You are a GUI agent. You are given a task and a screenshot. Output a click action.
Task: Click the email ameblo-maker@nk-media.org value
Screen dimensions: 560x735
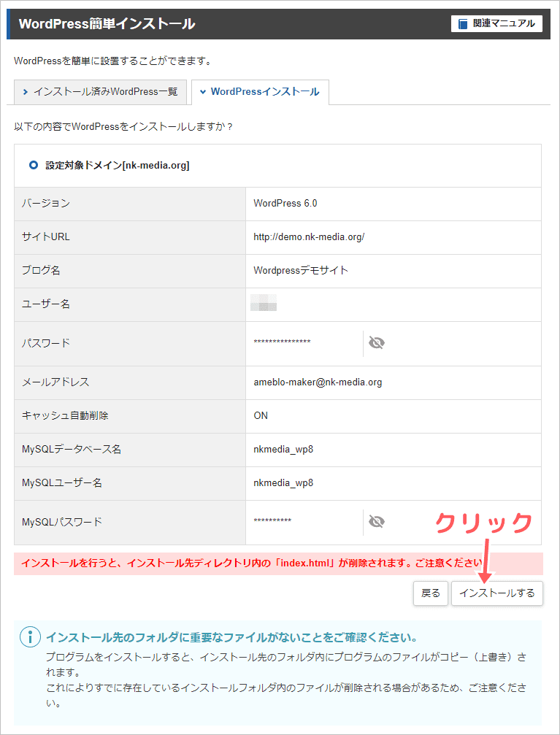(318, 382)
